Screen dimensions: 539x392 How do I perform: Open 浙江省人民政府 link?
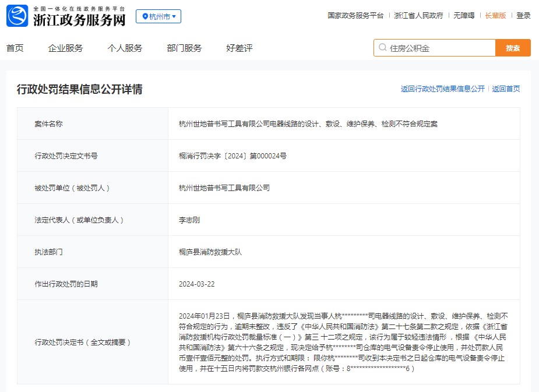419,16
